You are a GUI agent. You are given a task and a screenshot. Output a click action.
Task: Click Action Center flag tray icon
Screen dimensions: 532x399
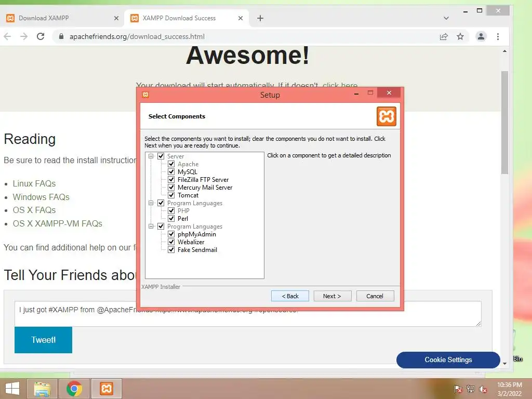click(458, 389)
